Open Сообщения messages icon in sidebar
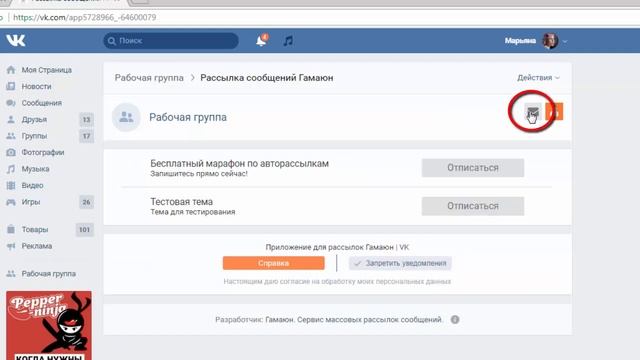Image resolution: width=640 pixels, height=360 pixels. click(11, 103)
